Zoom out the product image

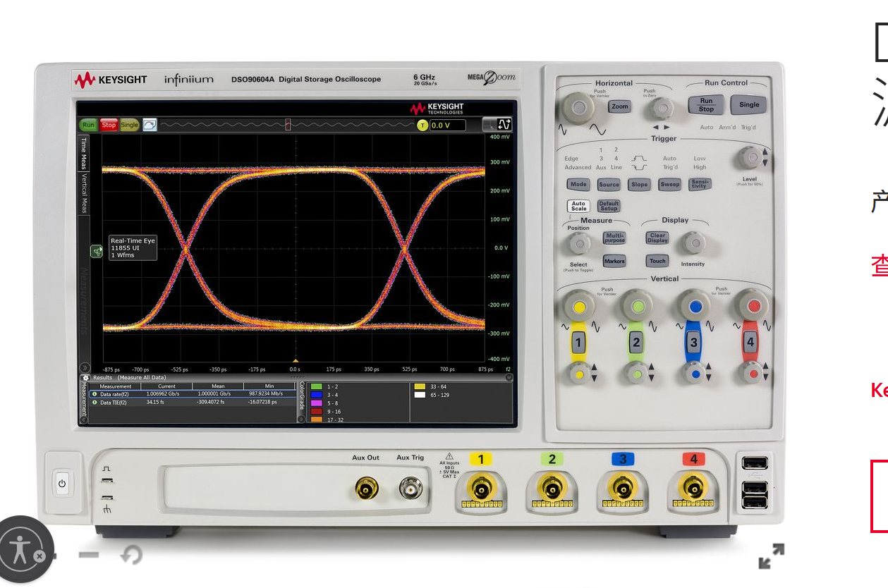point(89,555)
